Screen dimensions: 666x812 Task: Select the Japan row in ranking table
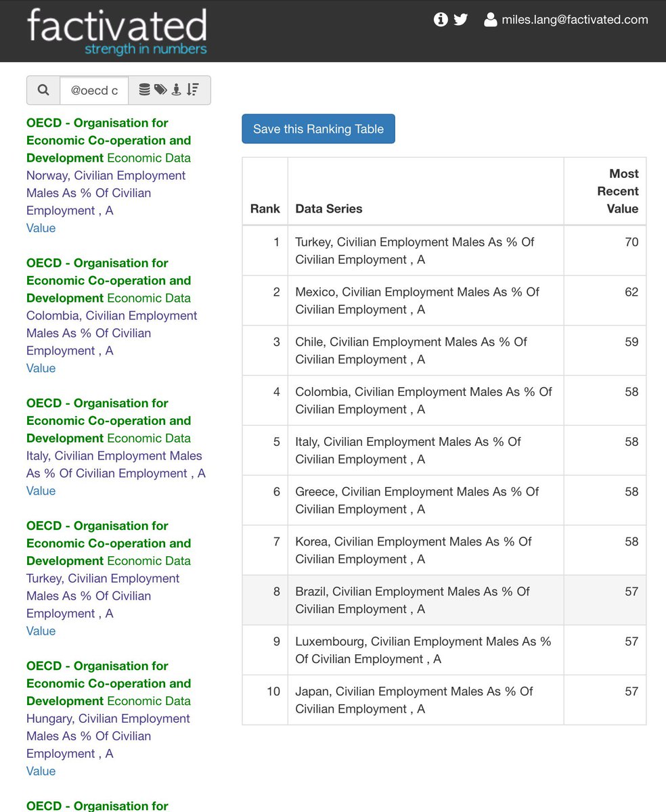444,700
